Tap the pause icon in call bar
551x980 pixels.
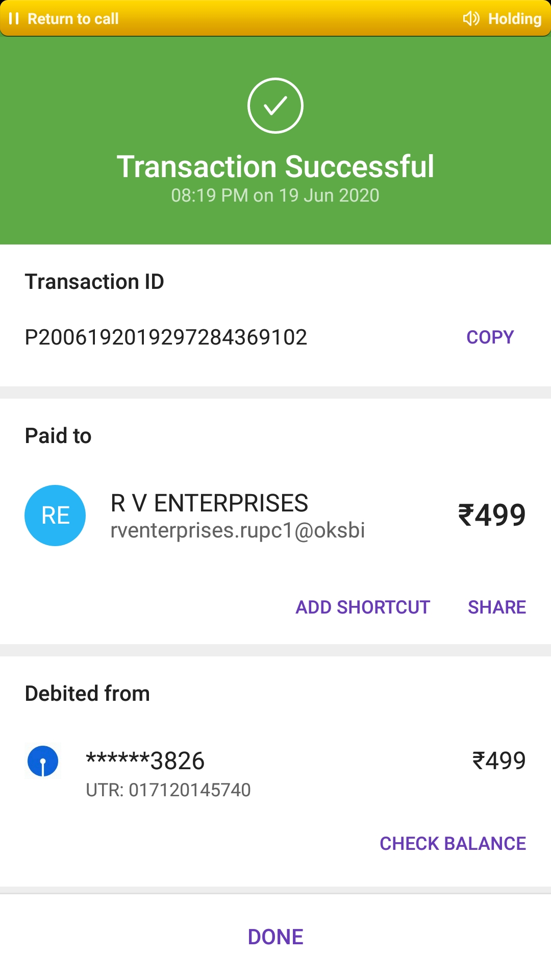[14, 19]
